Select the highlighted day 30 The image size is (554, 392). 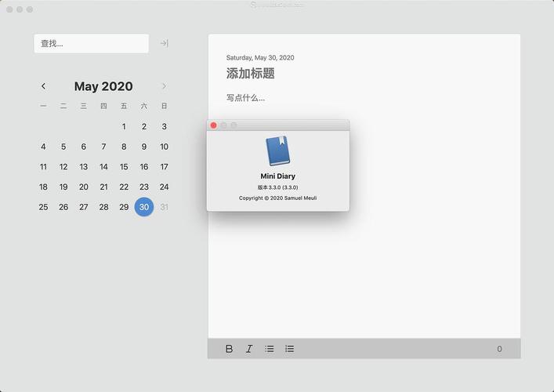143,207
